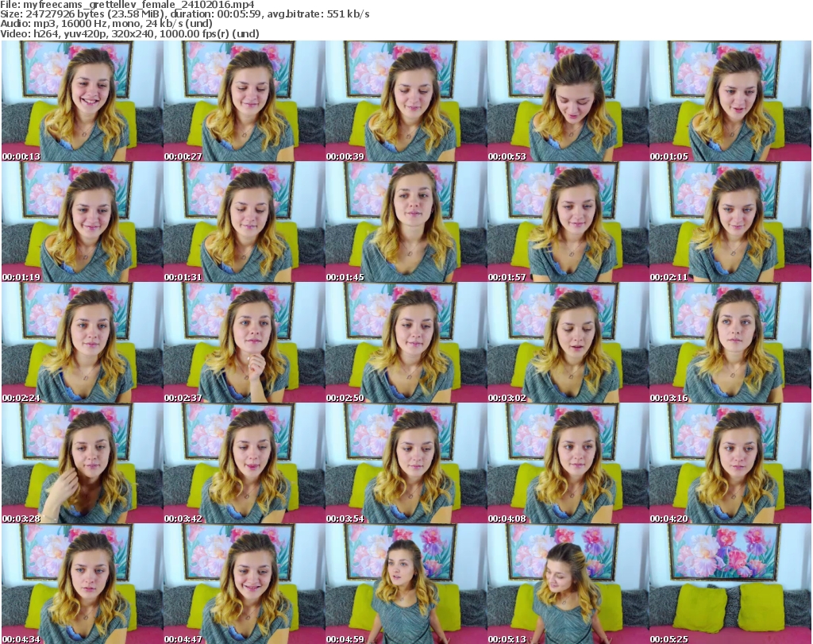Click the last frame at 00:05:25
The height and width of the screenshot is (644, 813).
pyautogui.click(x=729, y=584)
